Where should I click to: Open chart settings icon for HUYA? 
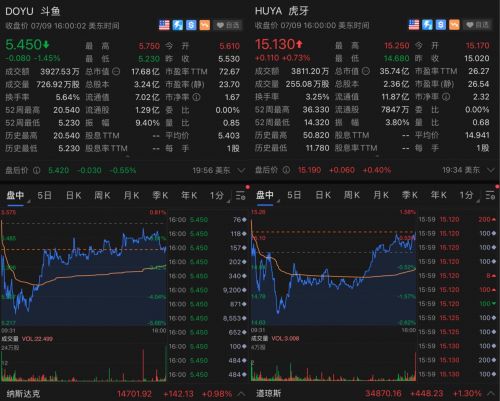pyautogui.click(x=490, y=195)
